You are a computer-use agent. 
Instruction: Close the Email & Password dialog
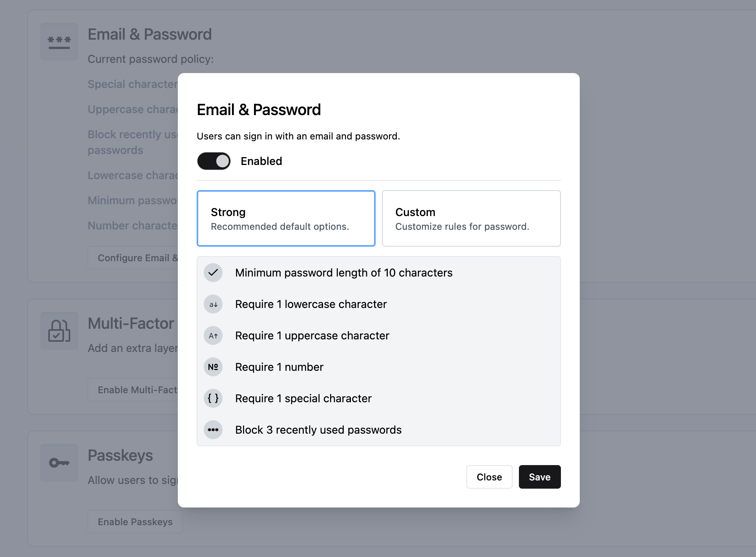[x=489, y=477]
